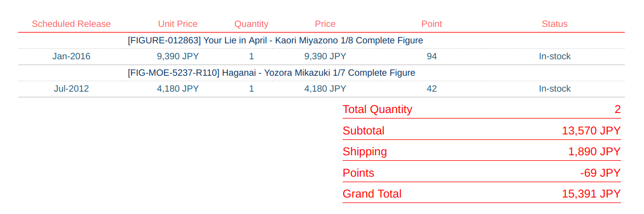Click the Points -69 JPY discount value
The image size is (644, 214).
601,173
